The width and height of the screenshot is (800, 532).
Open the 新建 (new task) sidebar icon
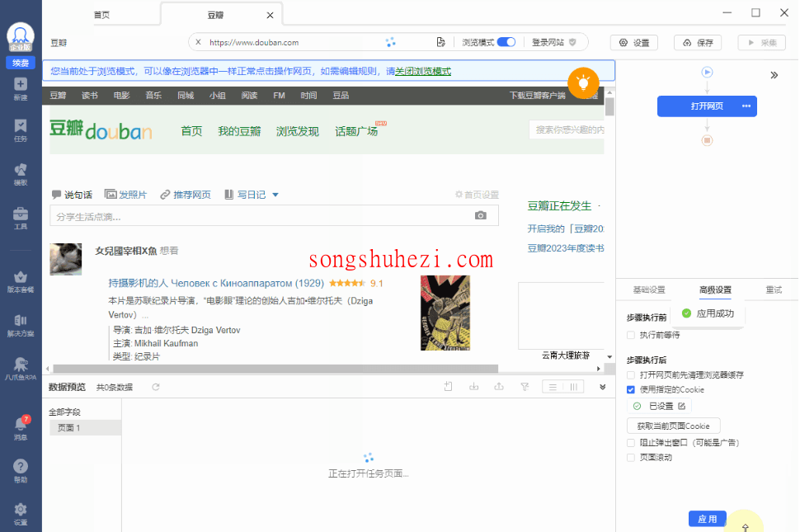21,89
